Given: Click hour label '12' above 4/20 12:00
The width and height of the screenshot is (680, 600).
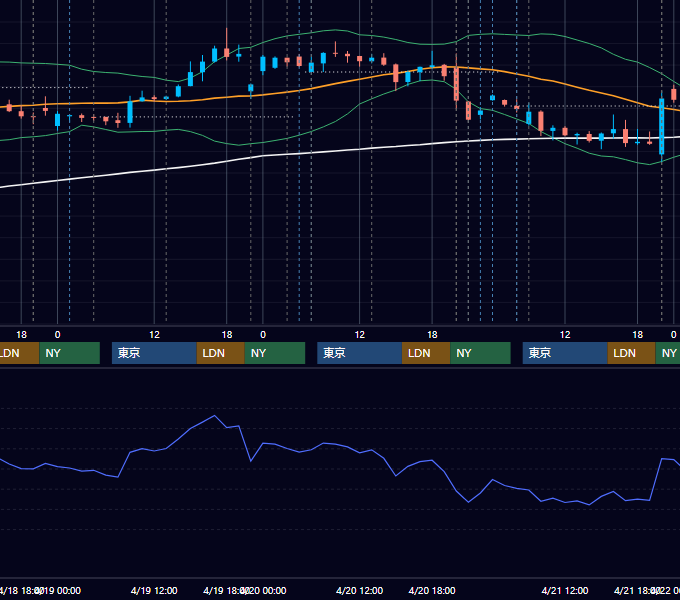Looking at the screenshot, I should coord(360,335).
